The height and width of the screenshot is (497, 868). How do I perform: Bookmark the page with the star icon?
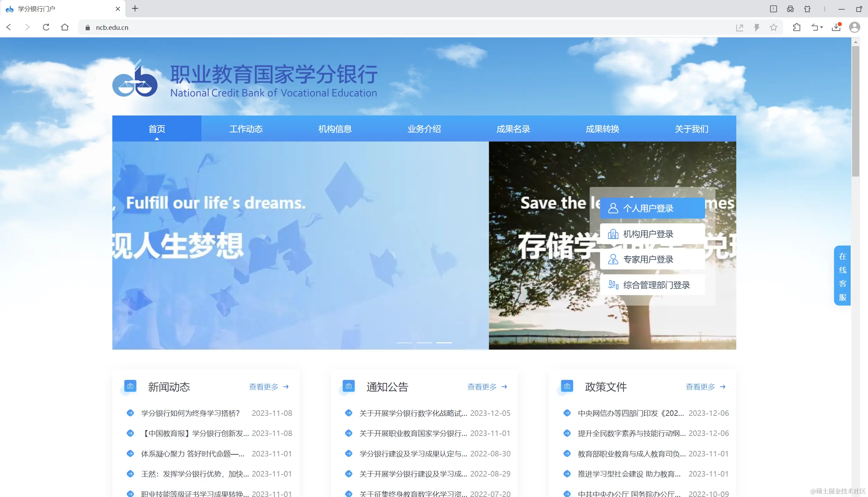click(x=773, y=27)
